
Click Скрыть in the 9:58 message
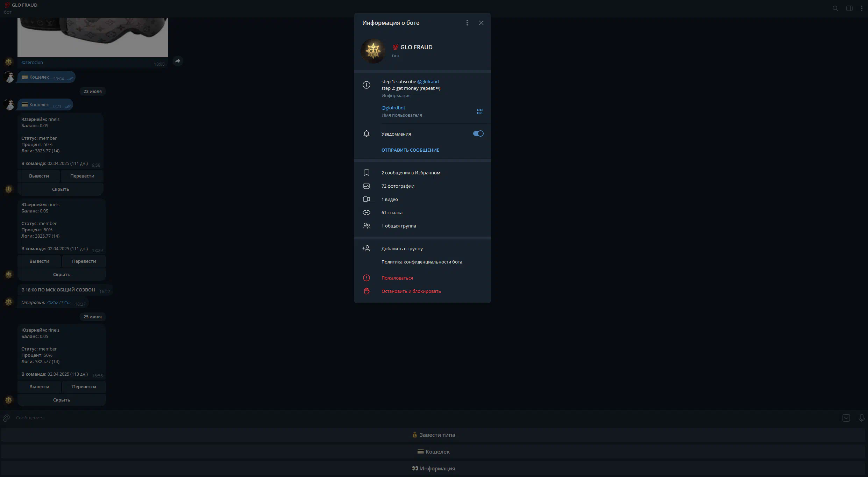coord(61,189)
